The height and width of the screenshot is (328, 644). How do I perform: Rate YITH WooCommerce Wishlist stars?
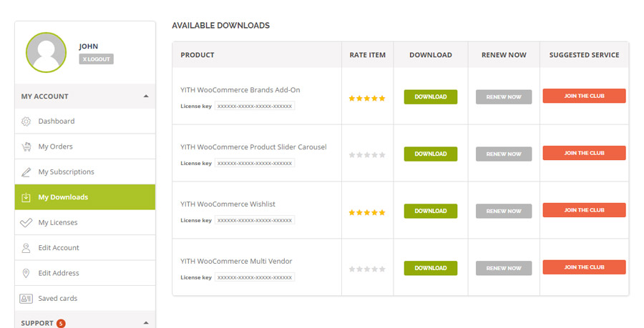click(x=367, y=212)
